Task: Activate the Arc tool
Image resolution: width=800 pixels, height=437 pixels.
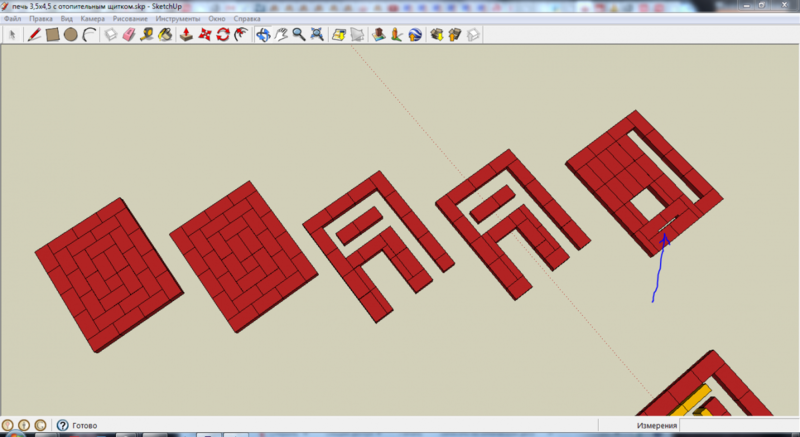Action: 89,35
